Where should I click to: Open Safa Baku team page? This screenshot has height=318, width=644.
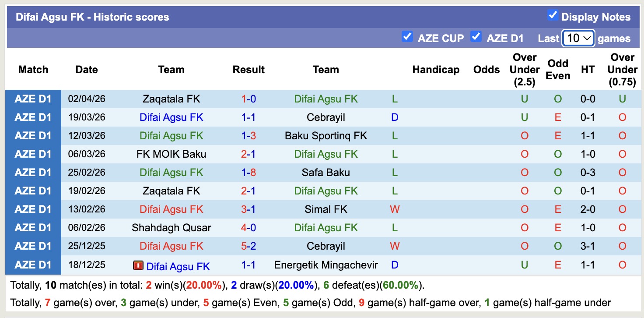(325, 173)
